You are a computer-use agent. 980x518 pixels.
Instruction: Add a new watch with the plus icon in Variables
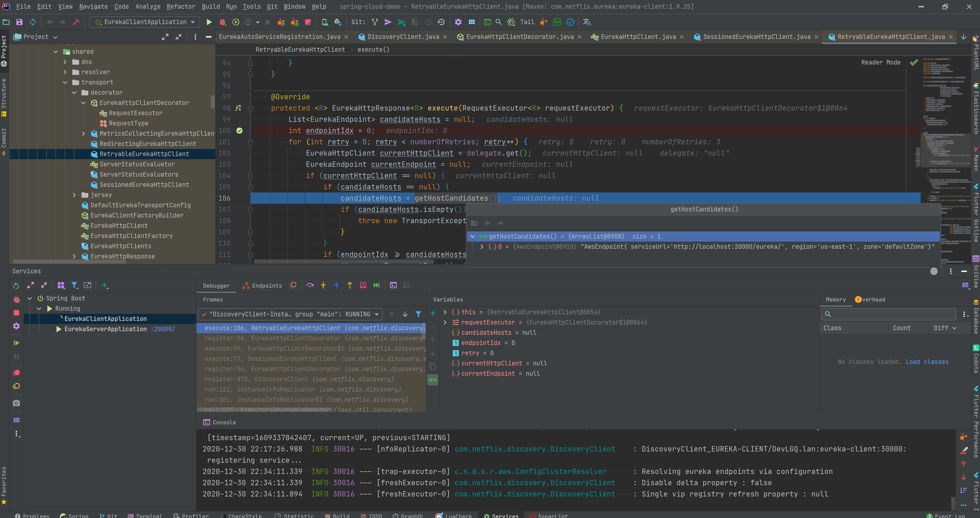432,313
